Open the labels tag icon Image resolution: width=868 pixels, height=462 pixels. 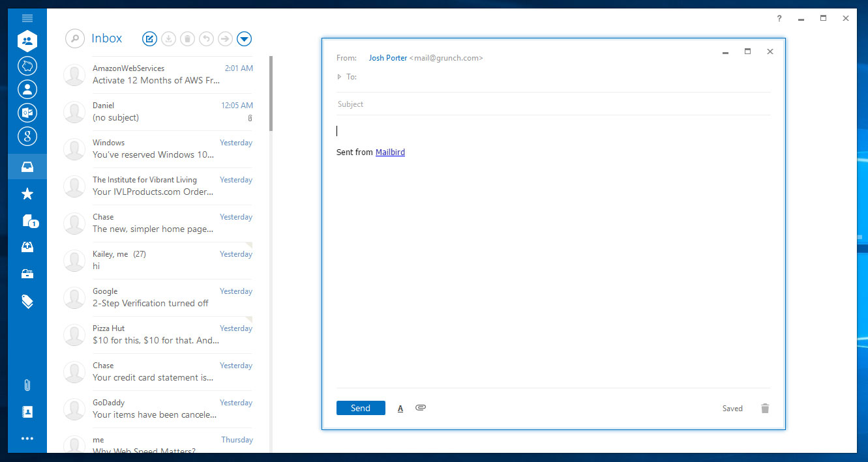pos(27,301)
